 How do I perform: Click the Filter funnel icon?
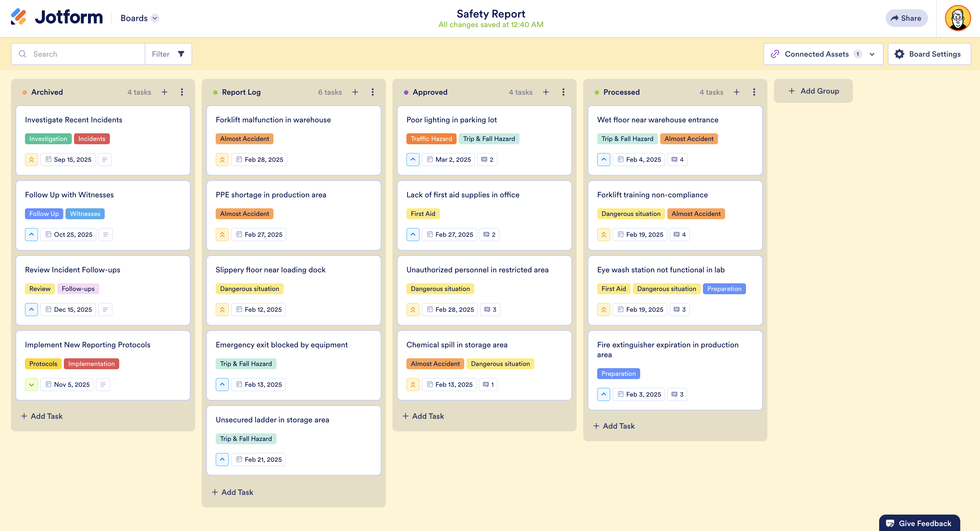click(181, 54)
